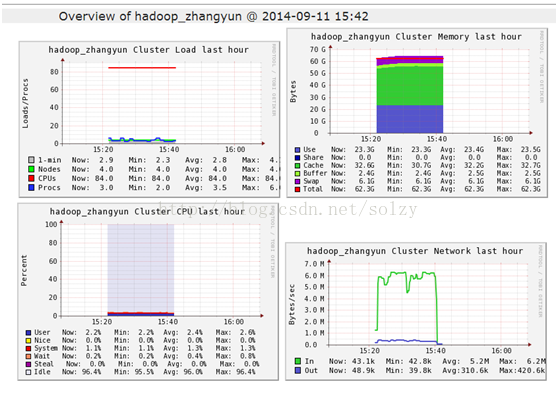Click the Cache Now value 32.6G
The height and width of the screenshot is (396, 557).
[364, 166]
